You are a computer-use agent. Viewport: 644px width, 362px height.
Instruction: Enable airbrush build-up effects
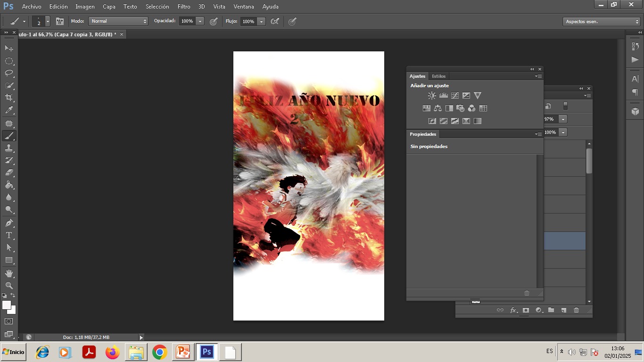(275, 21)
